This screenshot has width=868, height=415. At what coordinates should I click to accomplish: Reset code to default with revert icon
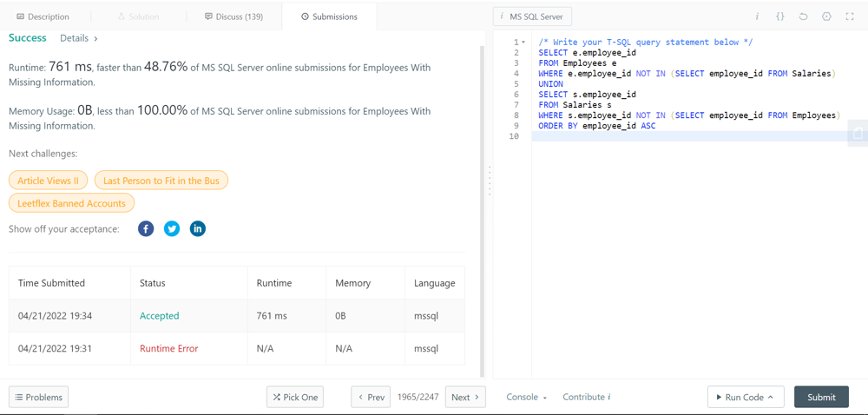803,16
